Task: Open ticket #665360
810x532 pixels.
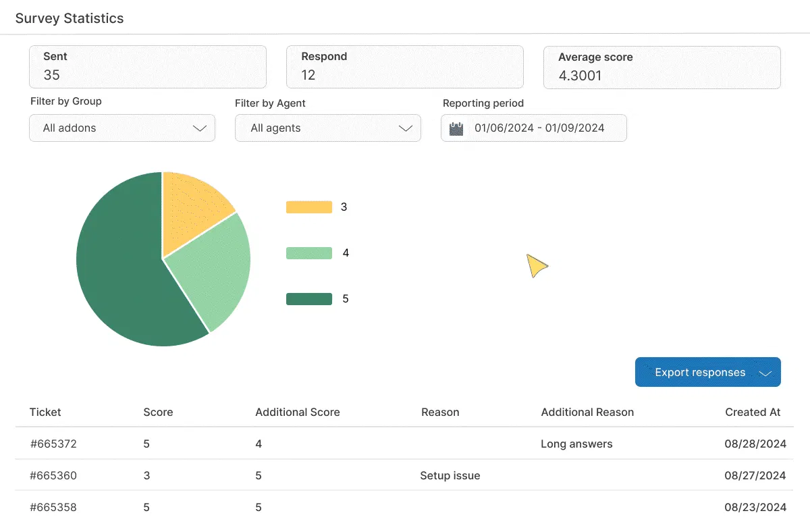Action: (x=53, y=475)
